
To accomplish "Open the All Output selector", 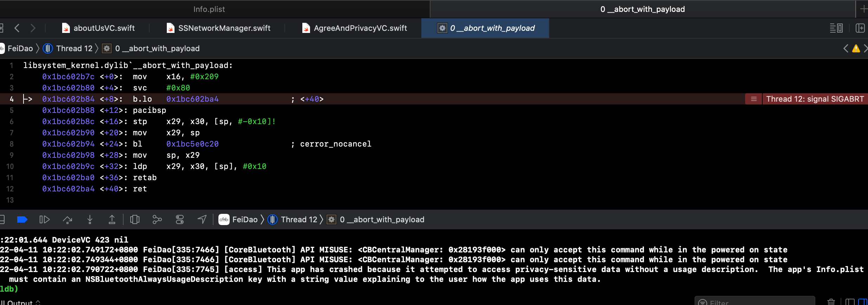I will pyautogui.click(x=20, y=302).
